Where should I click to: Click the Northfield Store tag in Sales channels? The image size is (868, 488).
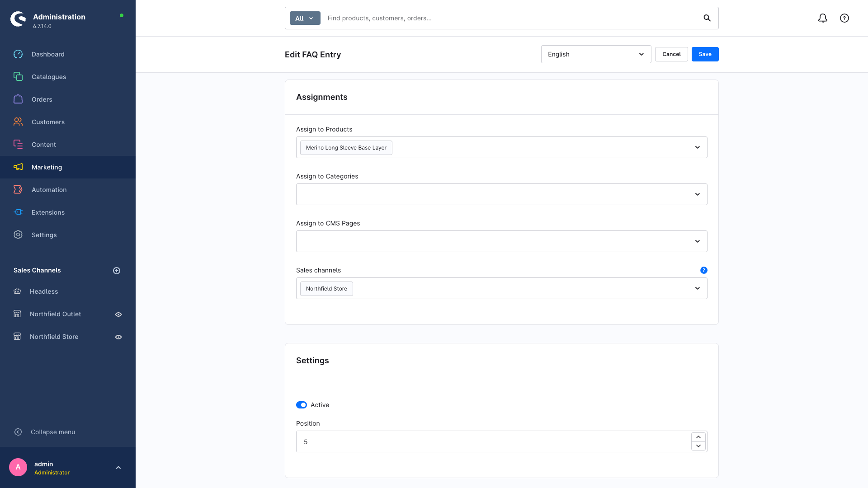[x=326, y=289]
